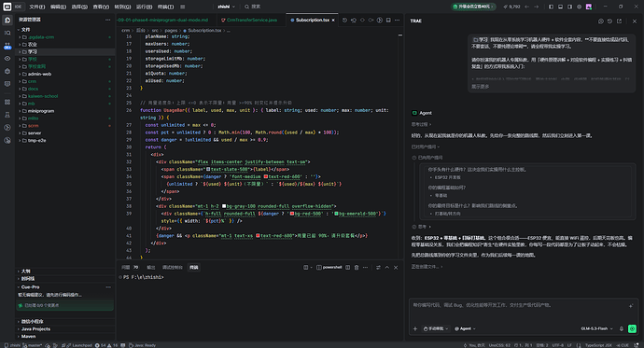Click the bg-emerald-500 color swatch on line 39
The height and width of the screenshot is (348, 644).
(336, 214)
